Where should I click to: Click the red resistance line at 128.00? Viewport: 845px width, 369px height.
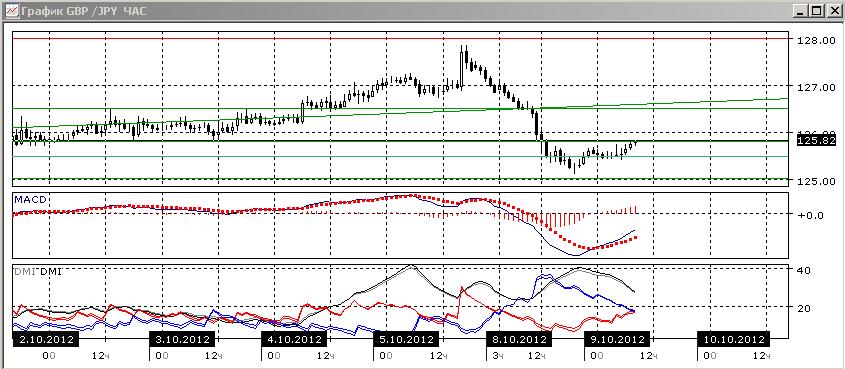(400, 39)
